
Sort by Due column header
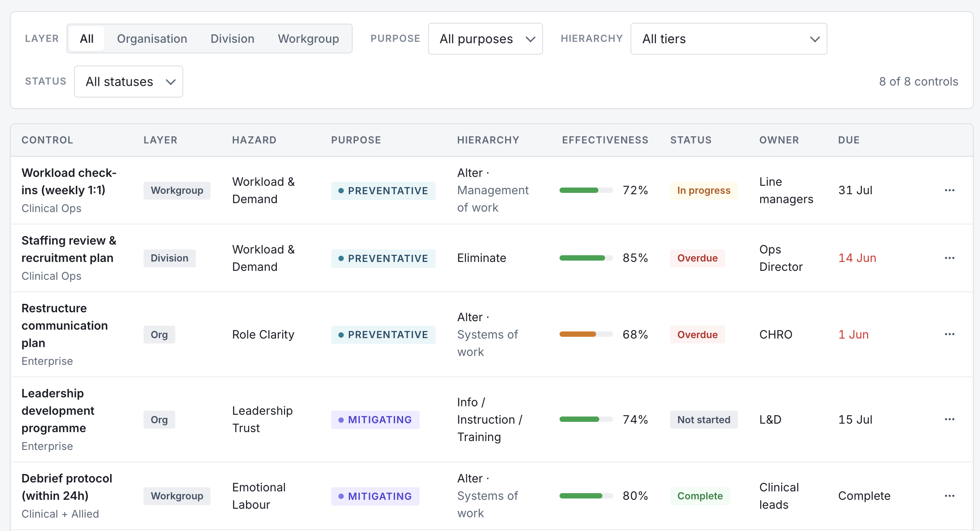[x=849, y=140]
